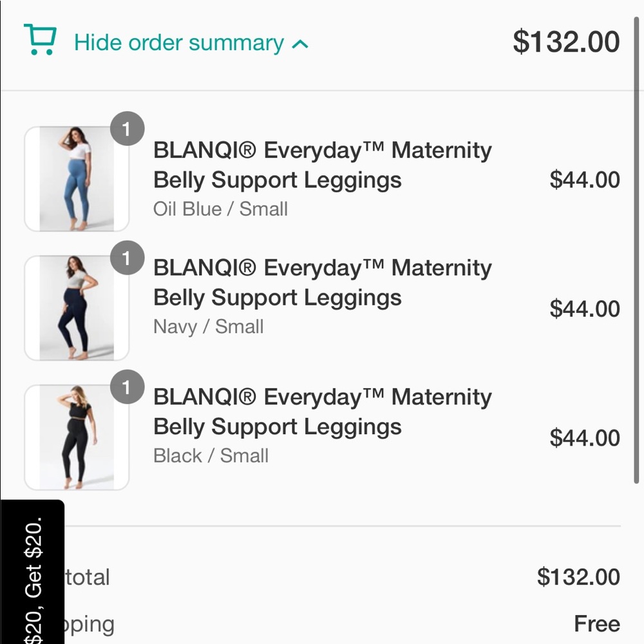This screenshot has height=644, width=644.
Task: Click the $132.00 total at the top
Action: coord(567,41)
